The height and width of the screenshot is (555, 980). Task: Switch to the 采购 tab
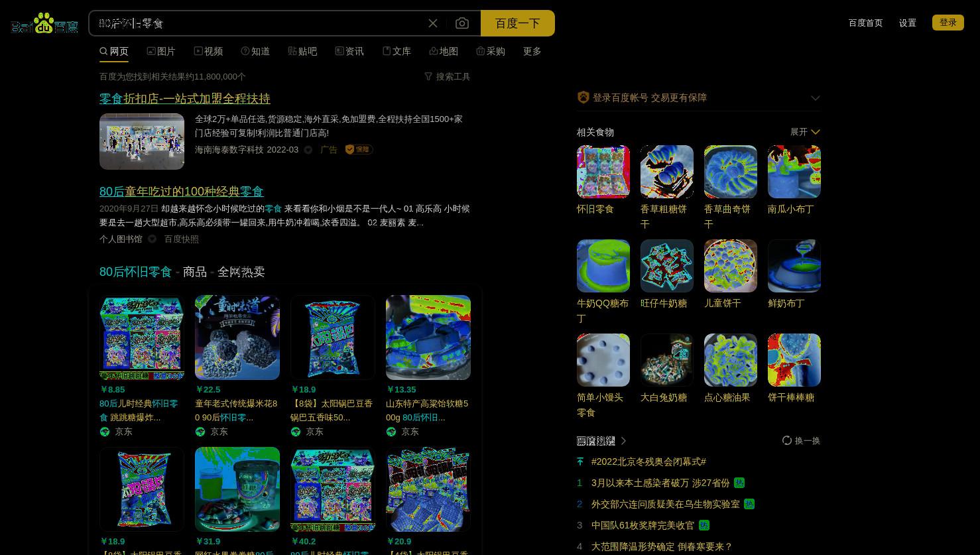click(x=491, y=51)
